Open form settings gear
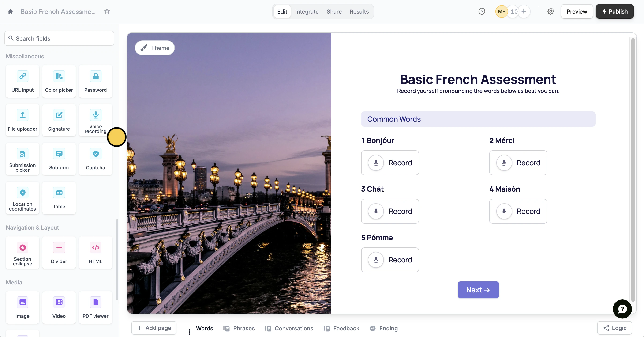 point(550,11)
